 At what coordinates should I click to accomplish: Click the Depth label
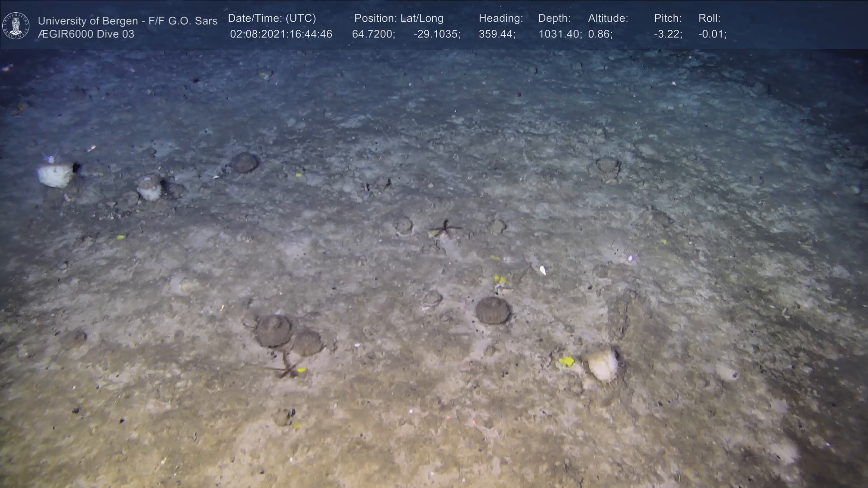pyautogui.click(x=554, y=19)
